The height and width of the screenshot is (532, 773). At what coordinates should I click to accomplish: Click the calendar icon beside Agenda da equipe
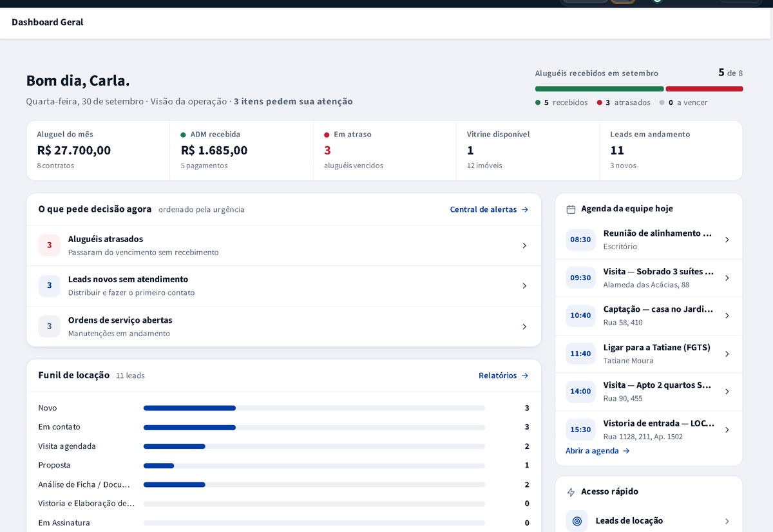pos(571,209)
